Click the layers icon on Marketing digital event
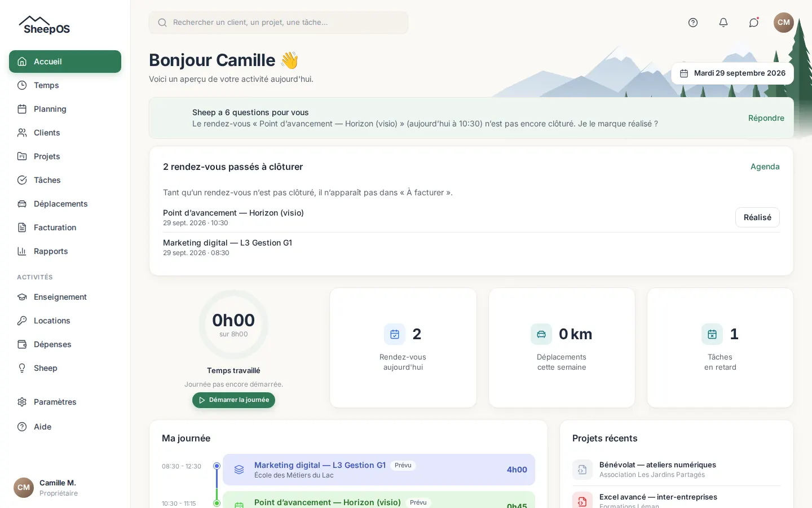This screenshot has width=812, height=508. (x=239, y=470)
